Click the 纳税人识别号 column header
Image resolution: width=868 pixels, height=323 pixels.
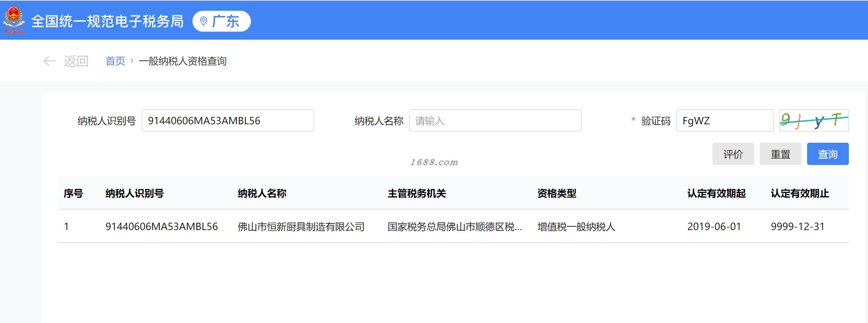(135, 193)
